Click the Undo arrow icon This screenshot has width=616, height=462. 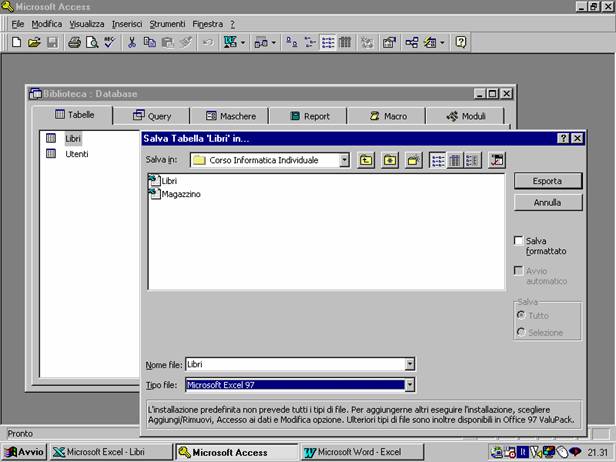pos(208,42)
